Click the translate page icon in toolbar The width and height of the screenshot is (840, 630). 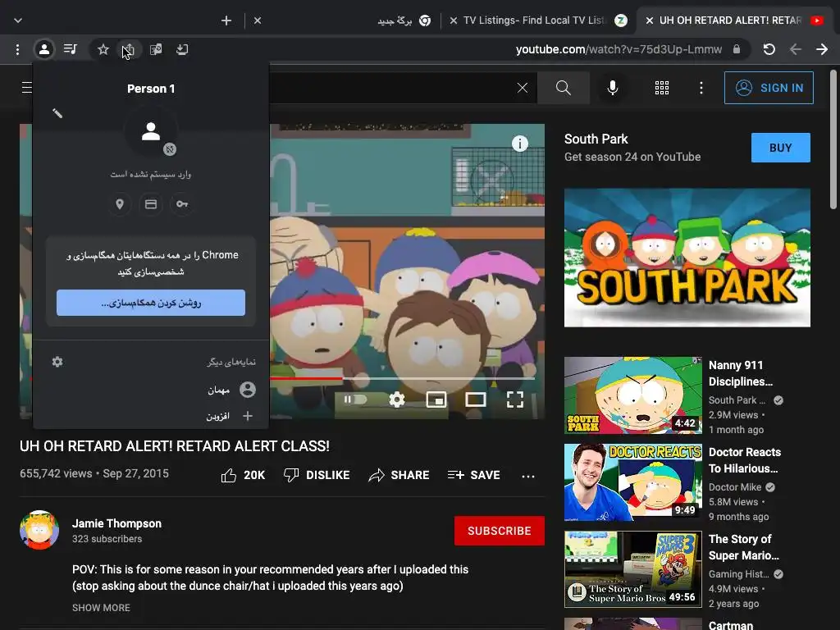(x=156, y=50)
